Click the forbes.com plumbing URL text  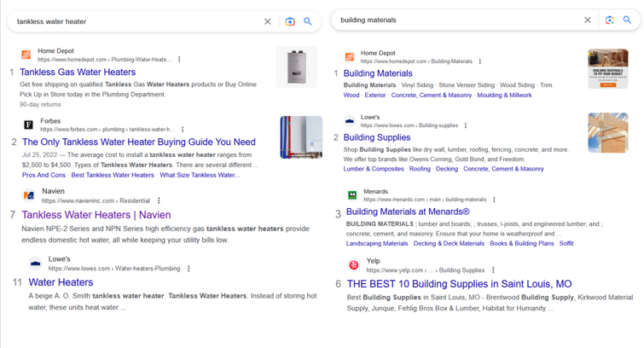click(107, 130)
